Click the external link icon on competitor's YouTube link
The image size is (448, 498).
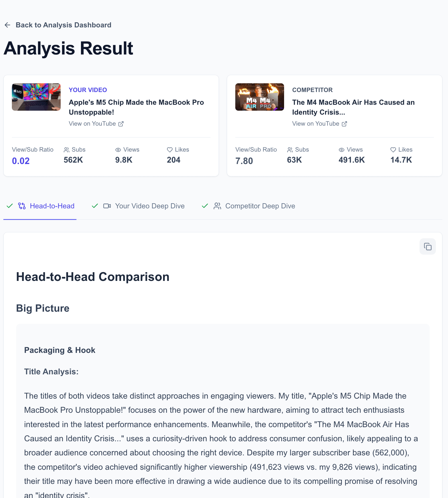tap(344, 124)
